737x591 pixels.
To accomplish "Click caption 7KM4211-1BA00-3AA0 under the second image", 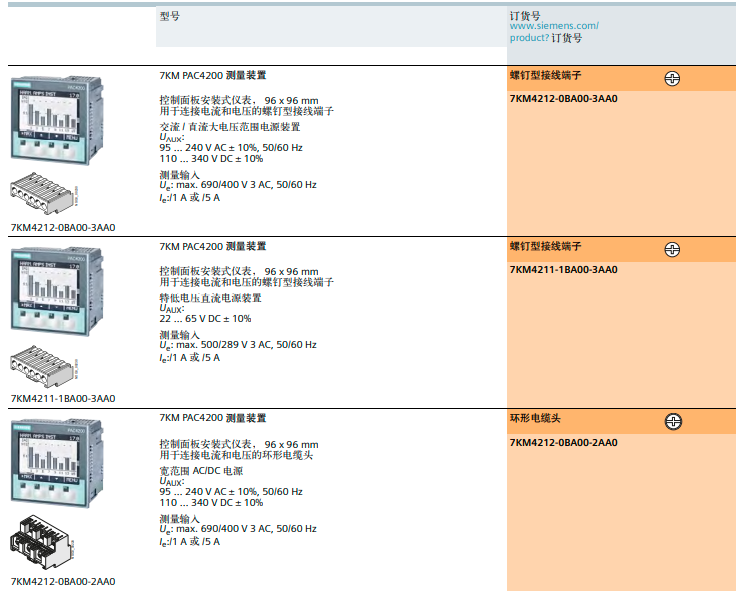I will [x=63, y=398].
